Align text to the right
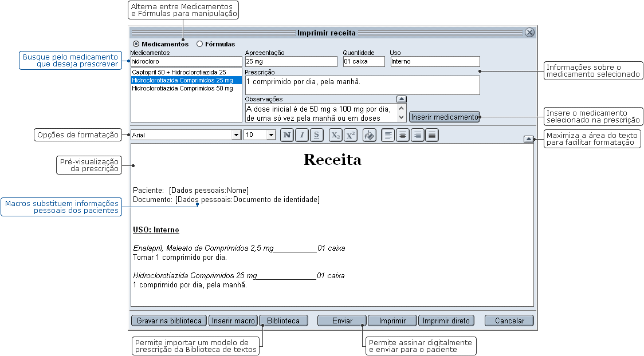644x356 pixels. (418, 135)
